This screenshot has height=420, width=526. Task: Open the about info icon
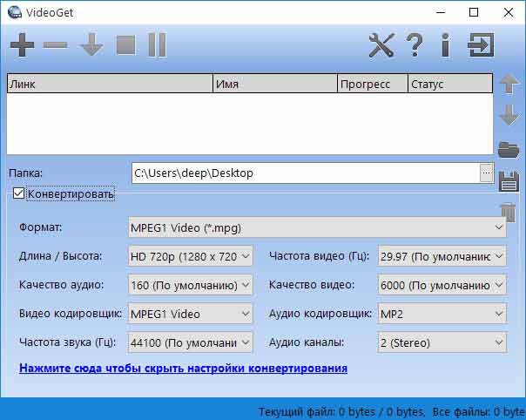[x=446, y=45]
